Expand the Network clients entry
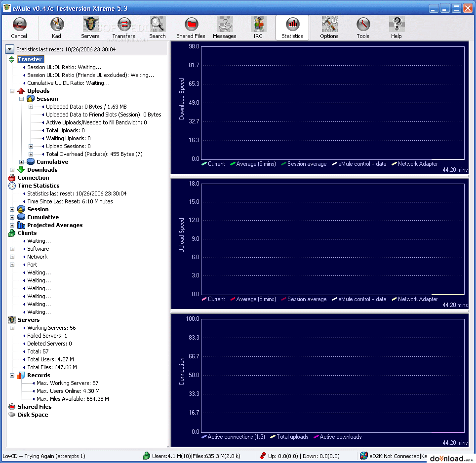 [12, 257]
